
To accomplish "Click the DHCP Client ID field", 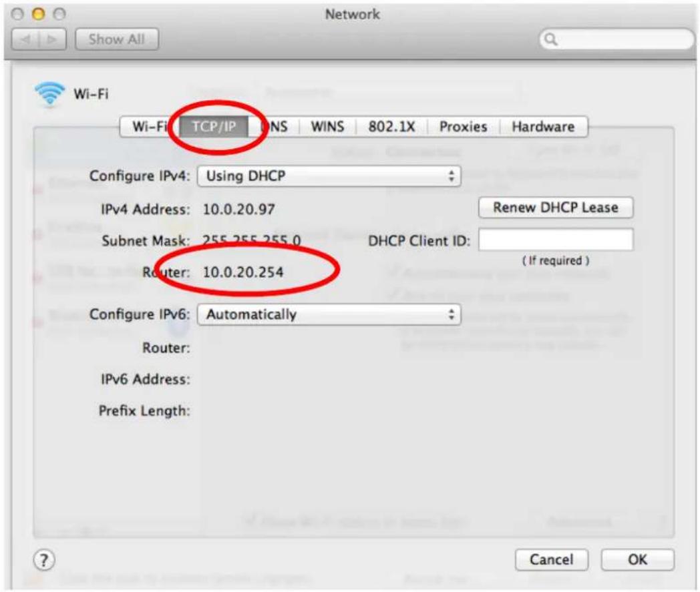I will [556, 240].
